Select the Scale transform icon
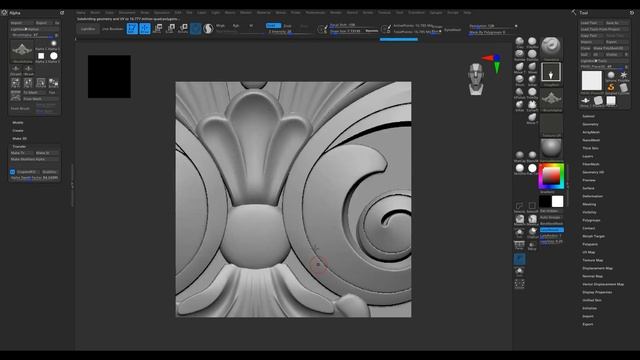 pyautogui.click(x=170, y=28)
